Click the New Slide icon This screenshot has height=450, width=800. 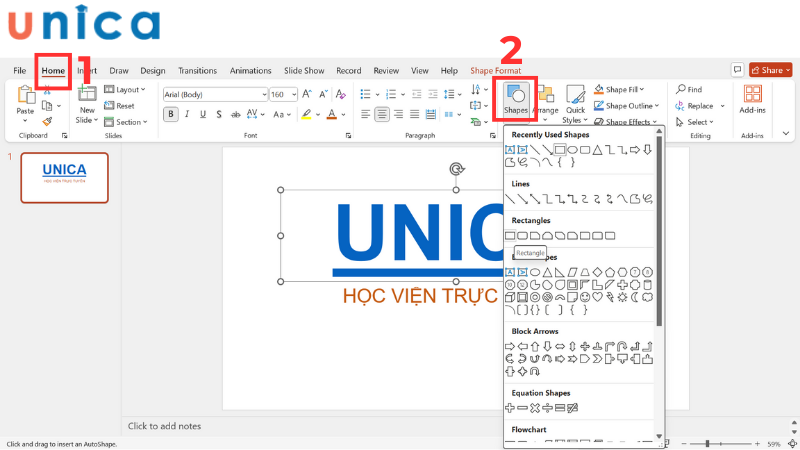pos(87,94)
